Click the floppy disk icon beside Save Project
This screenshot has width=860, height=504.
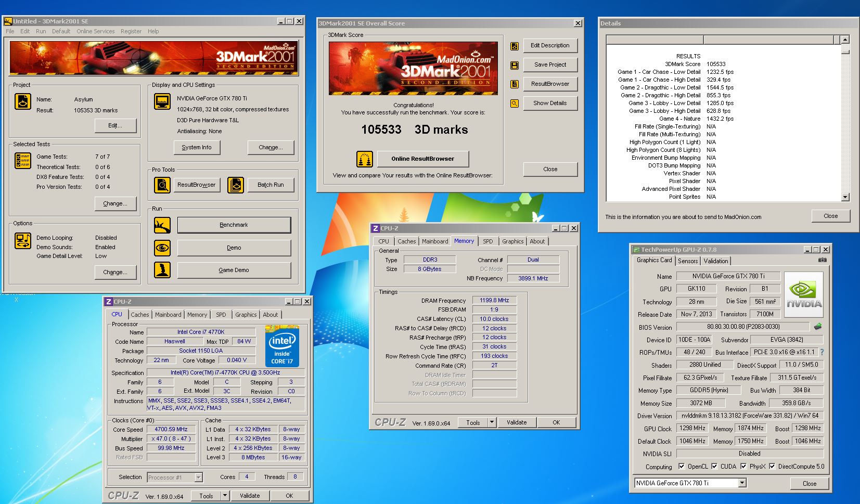pyautogui.click(x=515, y=66)
